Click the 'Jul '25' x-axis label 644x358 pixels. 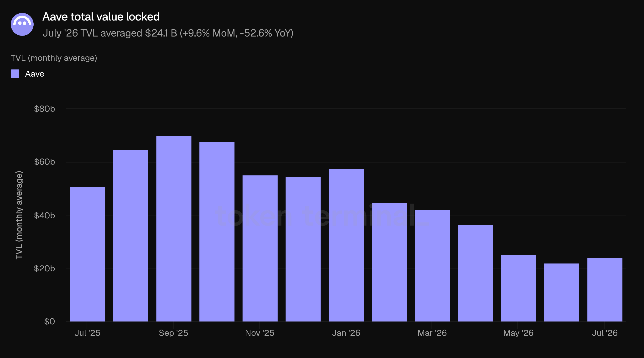tap(88, 333)
